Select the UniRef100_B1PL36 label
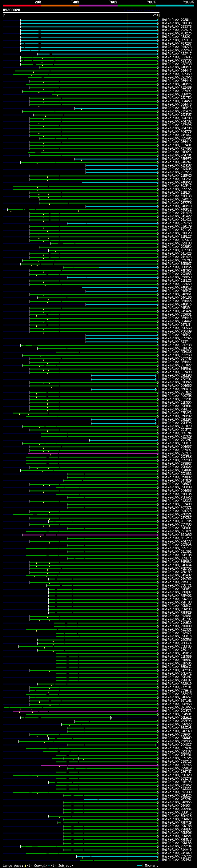 177,349
